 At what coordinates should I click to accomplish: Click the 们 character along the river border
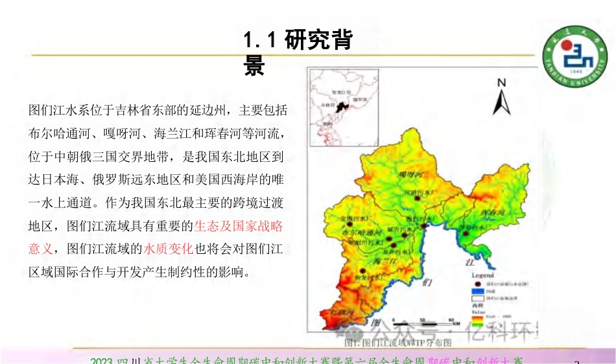click(427, 282)
